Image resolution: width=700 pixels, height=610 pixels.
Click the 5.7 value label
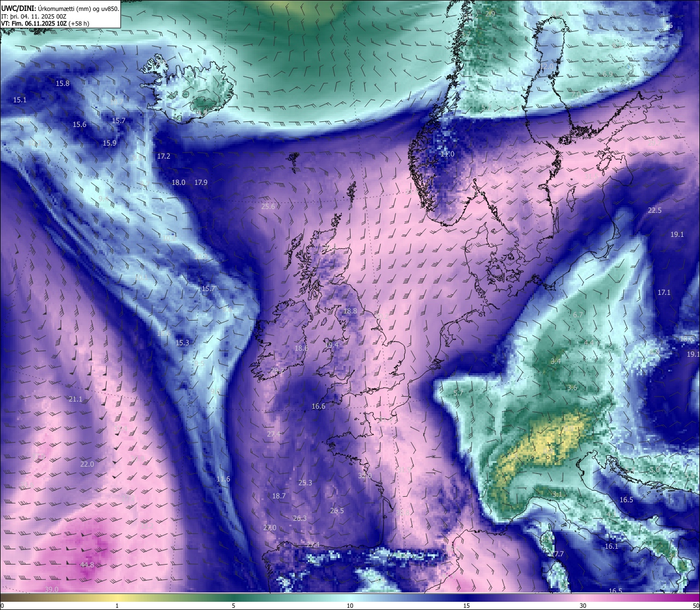pyautogui.click(x=458, y=393)
